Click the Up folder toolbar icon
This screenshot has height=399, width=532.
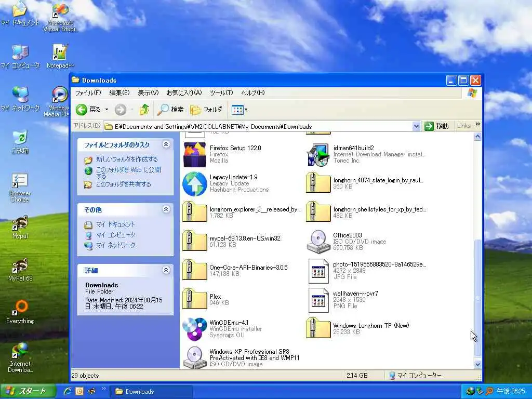point(144,110)
